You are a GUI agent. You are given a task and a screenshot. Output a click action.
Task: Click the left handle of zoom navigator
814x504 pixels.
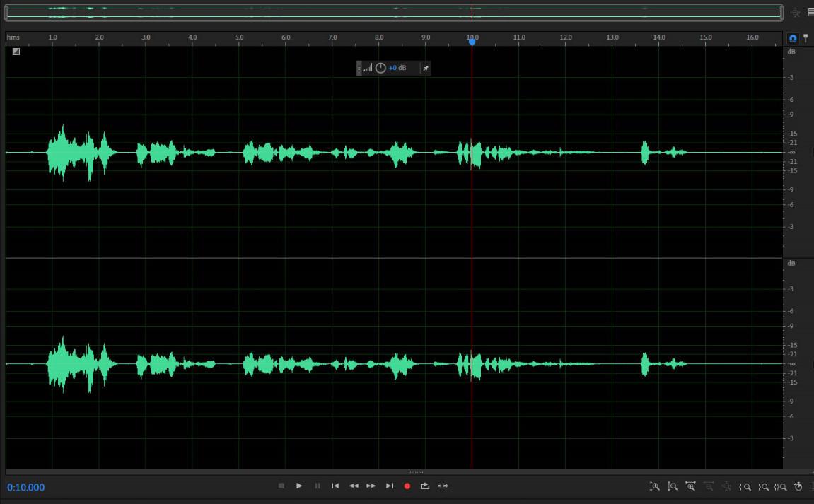pyautogui.click(x=6, y=13)
